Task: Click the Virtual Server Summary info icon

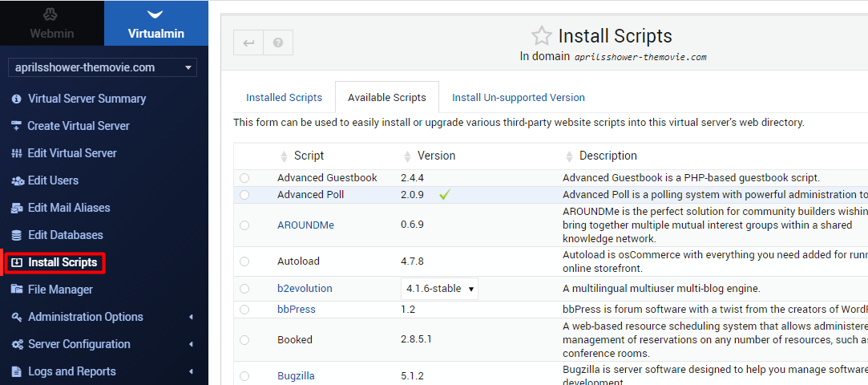Action: [x=17, y=99]
